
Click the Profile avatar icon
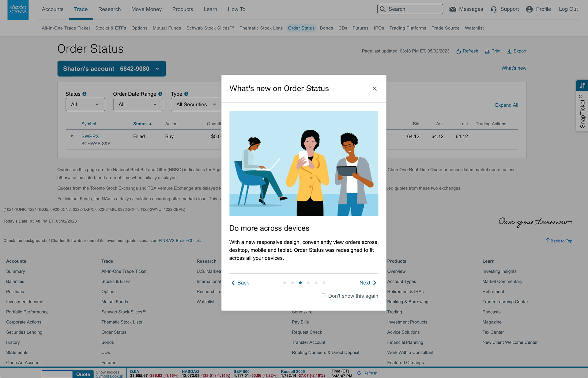coord(529,9)
